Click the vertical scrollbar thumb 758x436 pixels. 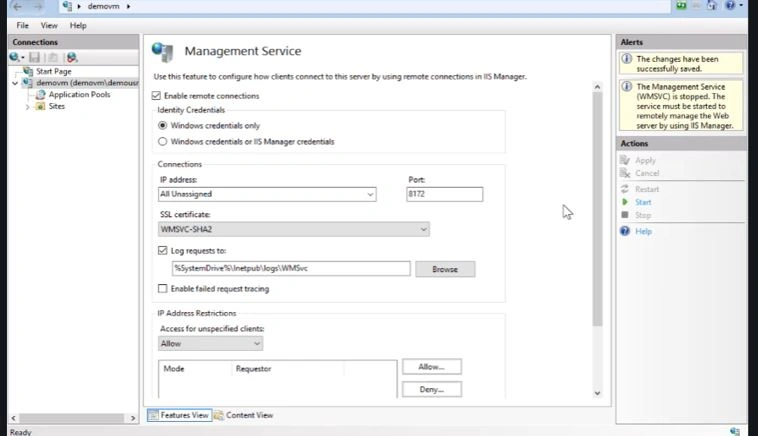(598, 209)
